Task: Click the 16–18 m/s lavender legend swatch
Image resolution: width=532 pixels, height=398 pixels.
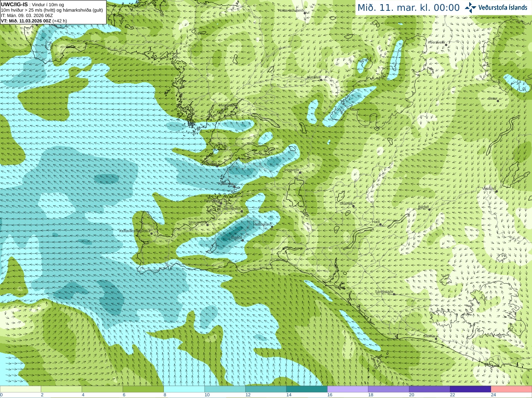Action: 348,389
